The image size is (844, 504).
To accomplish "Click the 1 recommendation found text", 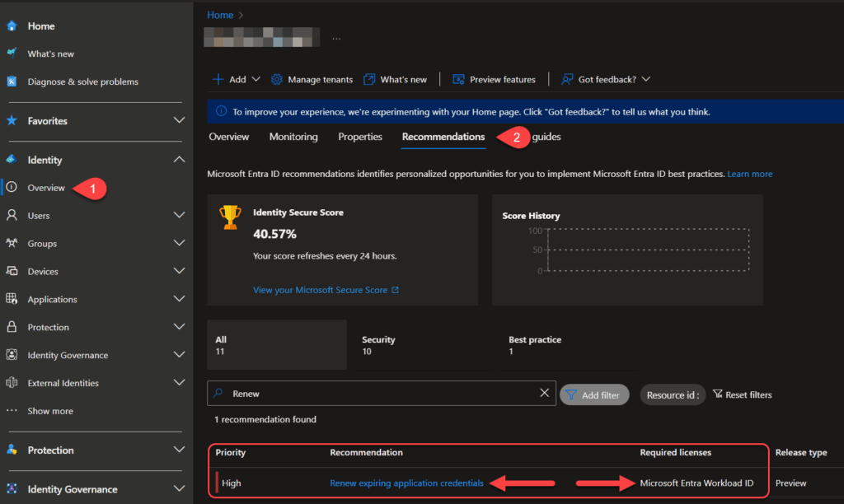I will pos(265,419).
